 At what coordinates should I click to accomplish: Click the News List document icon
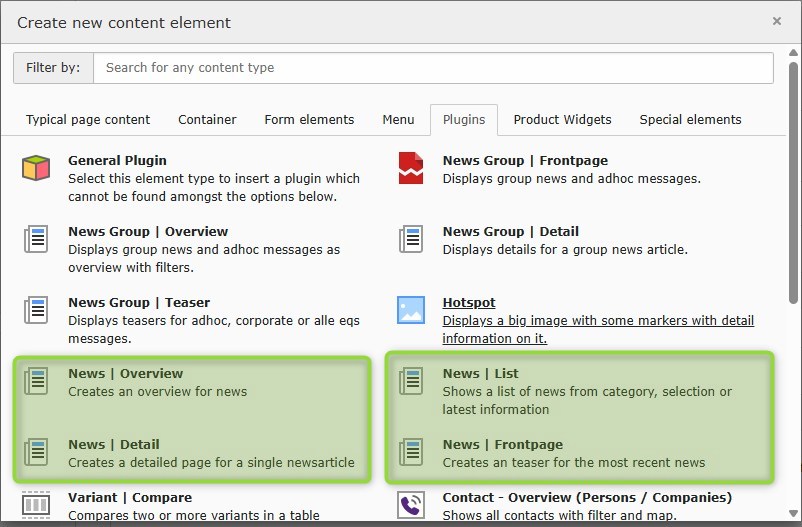point(411,381)
